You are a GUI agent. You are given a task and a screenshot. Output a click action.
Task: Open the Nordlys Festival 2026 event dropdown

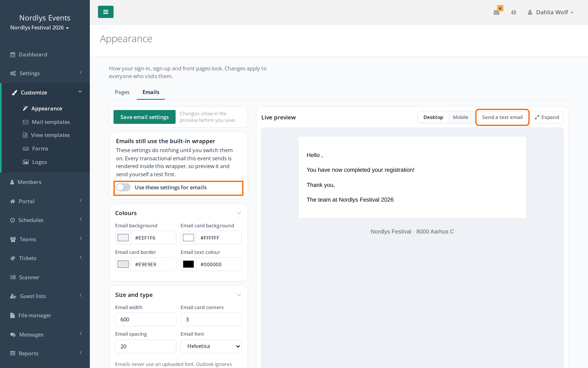click(40, 28)
